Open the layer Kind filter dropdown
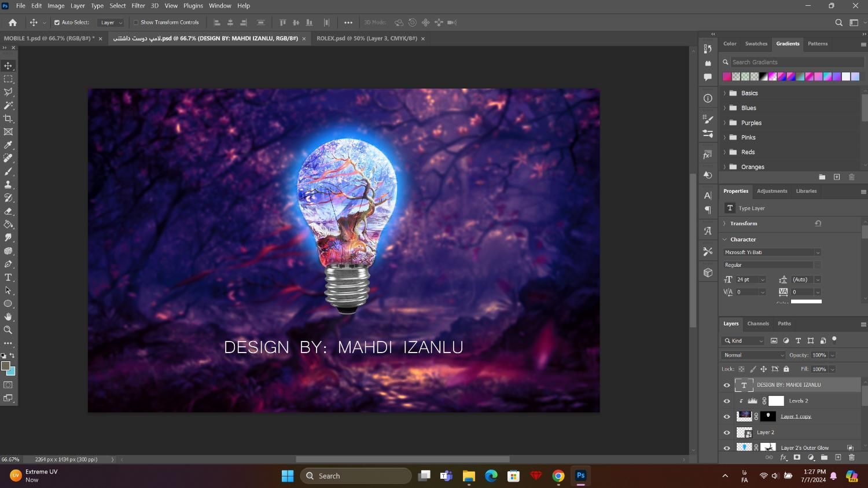This screenshot has width=868, height=488. (743, 341)
